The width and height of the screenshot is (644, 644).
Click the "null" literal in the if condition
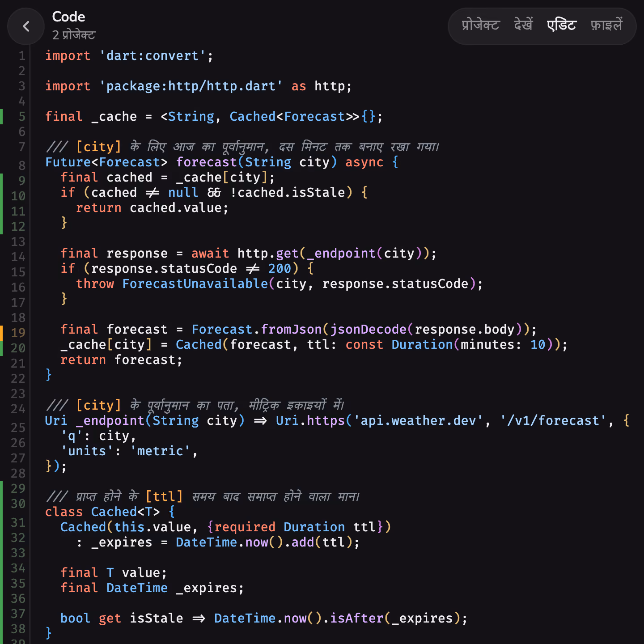183,193
